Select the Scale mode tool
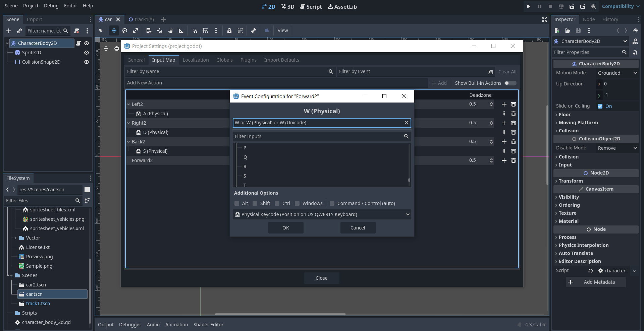Screen dimensions: 644x331 (136, 30)
